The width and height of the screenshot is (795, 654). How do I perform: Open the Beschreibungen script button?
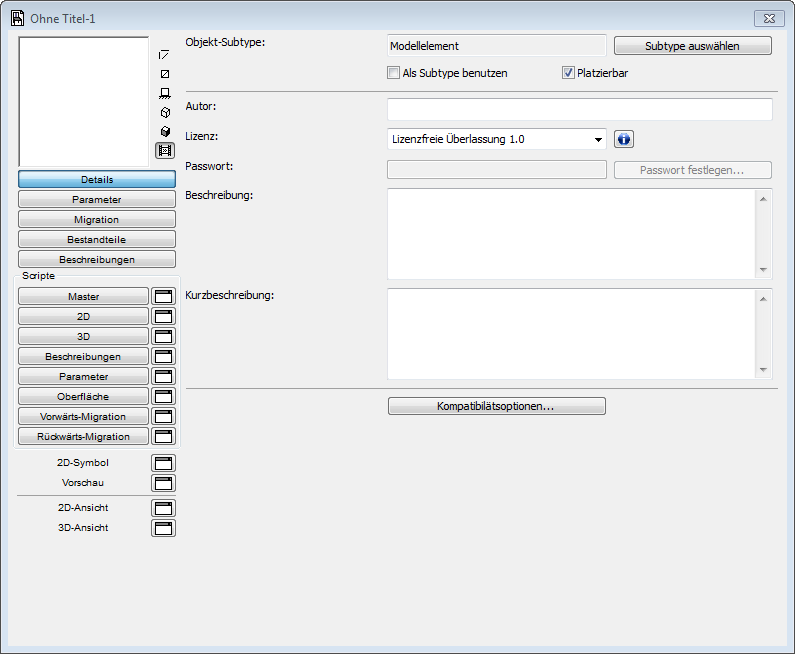point(84,356)
